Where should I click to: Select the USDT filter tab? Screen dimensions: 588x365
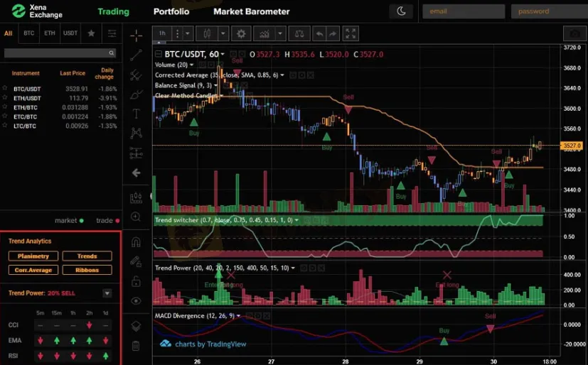[x=70, y=33]
